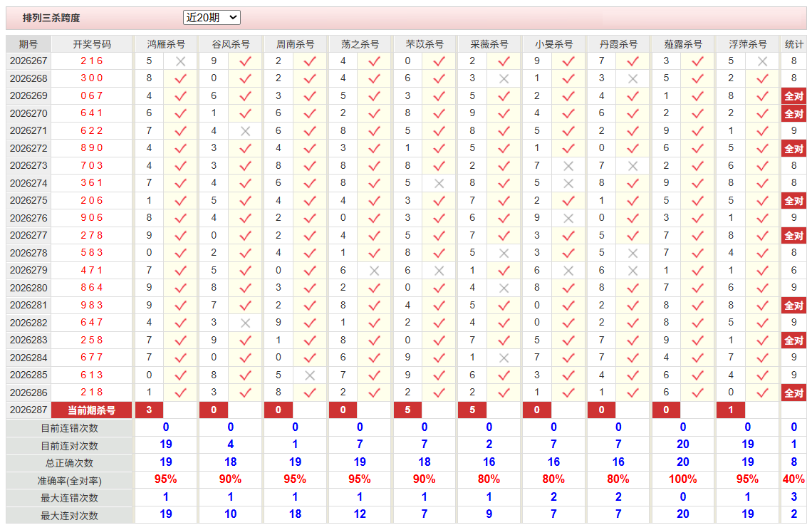Click the 全对 badge in row 2026272
This screenshot has height=530, width=812.
point(794,149)
